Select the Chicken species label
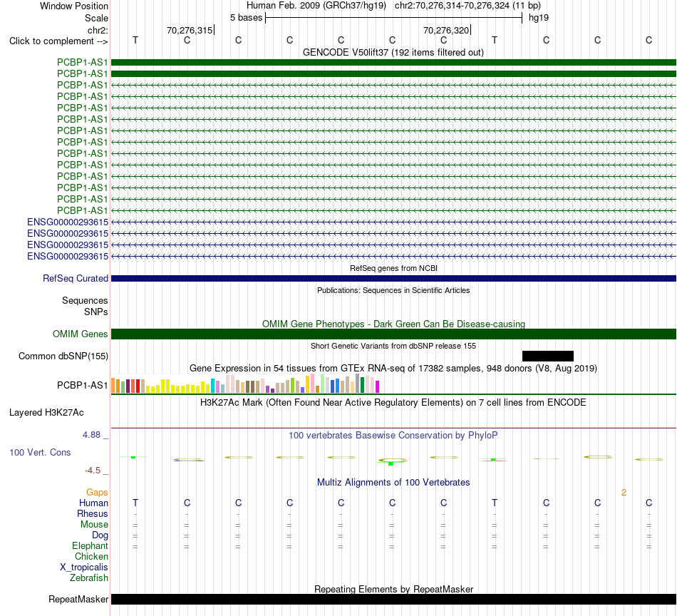Screen dimensions: 677x616 (91, 556)
